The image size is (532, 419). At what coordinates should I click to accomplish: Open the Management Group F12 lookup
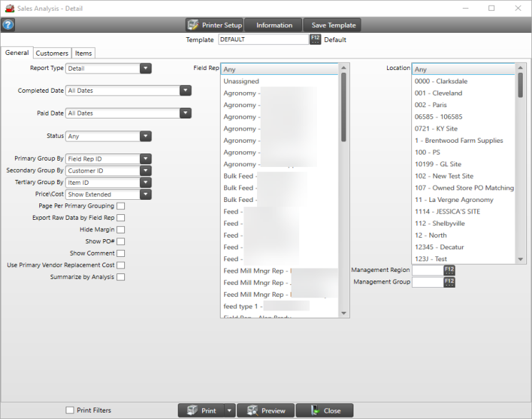click(x=448, y=282)
